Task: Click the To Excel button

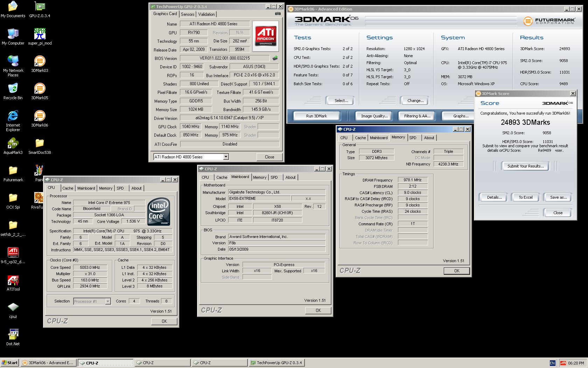Action: click(x=525, y=197)
